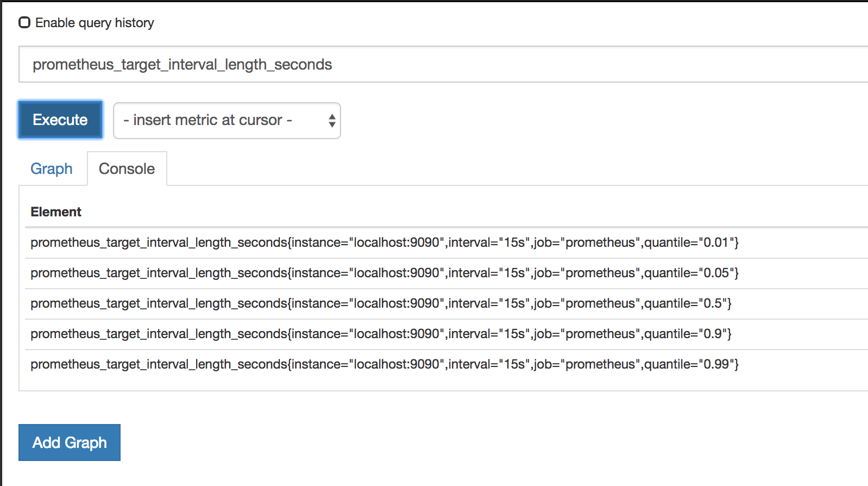Select the result row with quantile="0.05"

coord(446,273)
